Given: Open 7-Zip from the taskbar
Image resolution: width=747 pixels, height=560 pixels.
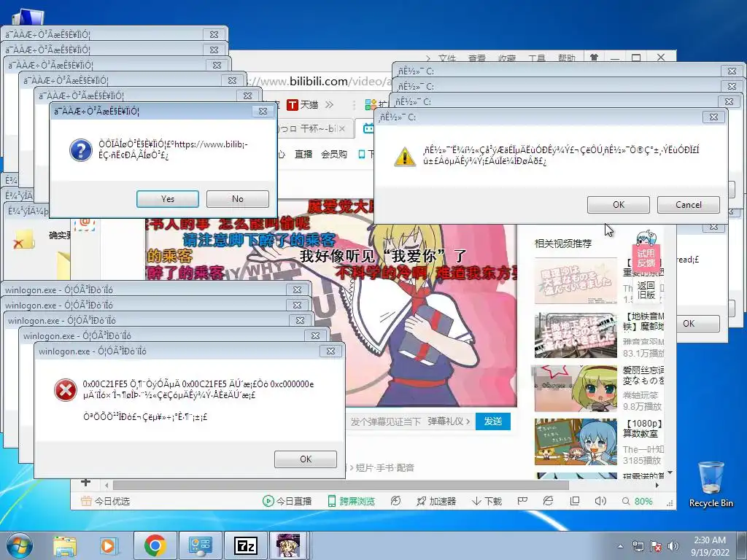Looking at the screenshot, I should tap(246, 545).
